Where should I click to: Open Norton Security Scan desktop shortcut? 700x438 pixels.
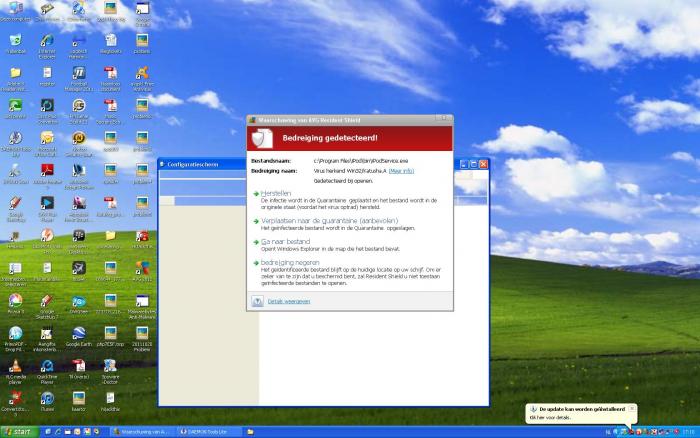[x=79, y=143]
